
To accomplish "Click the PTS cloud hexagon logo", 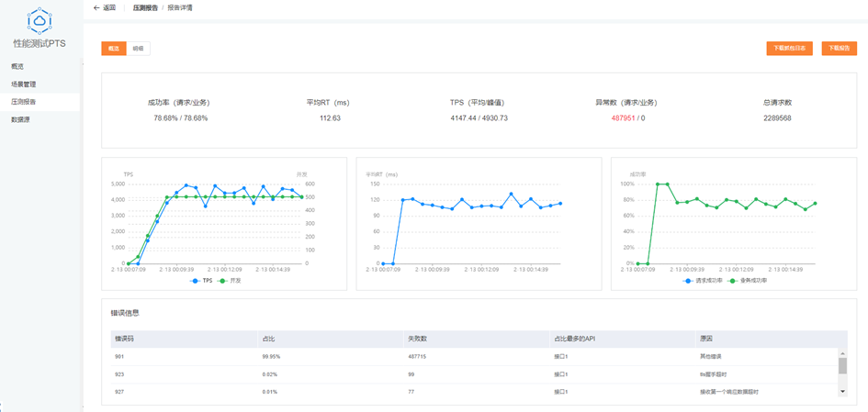I will click(x=39, y=20).
